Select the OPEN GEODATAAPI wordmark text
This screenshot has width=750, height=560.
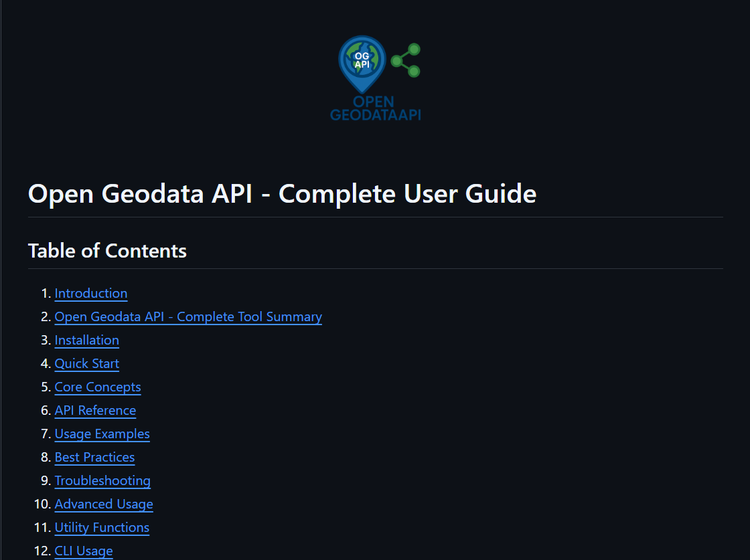(x=376, y=110)
